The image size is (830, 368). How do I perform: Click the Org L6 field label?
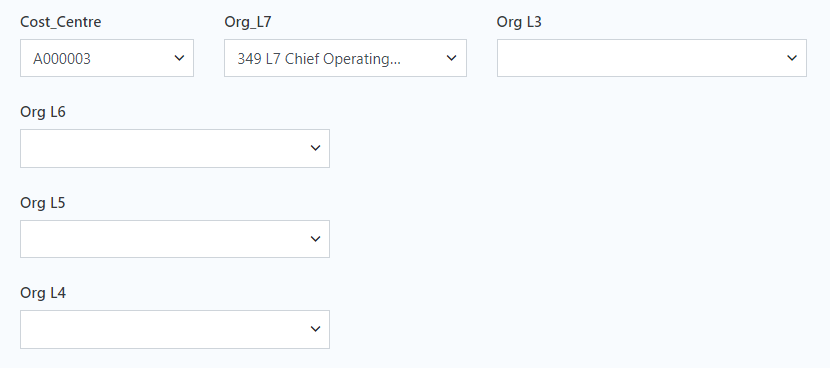pyautogui.click(x=43, y=112)
